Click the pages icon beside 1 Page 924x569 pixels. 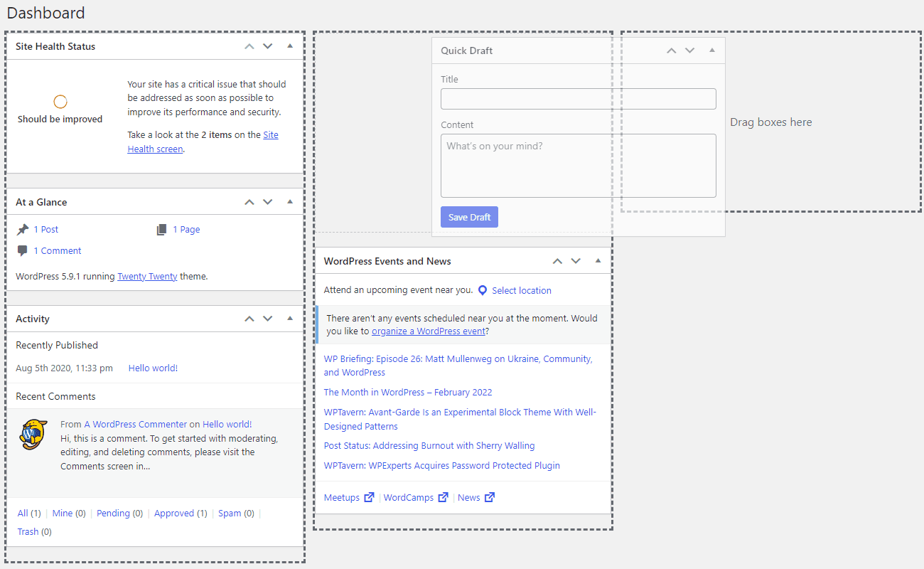tap(162, 230)
